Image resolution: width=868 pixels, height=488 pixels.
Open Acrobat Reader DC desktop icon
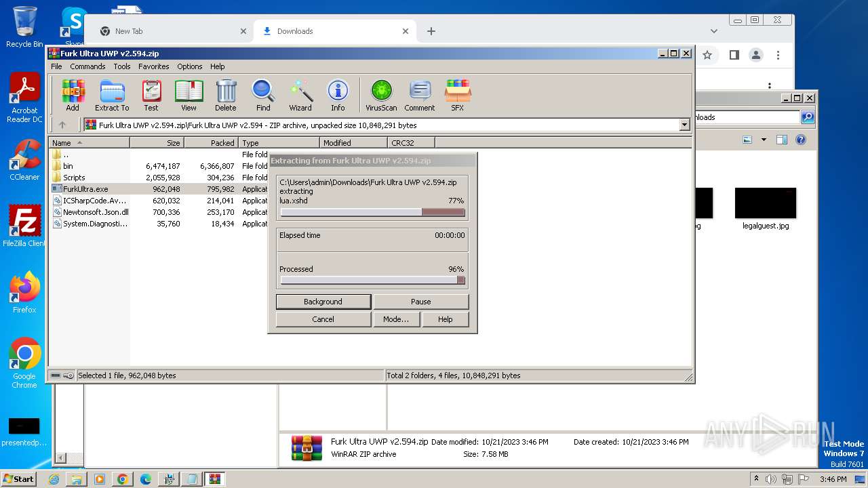click(24, 98)
